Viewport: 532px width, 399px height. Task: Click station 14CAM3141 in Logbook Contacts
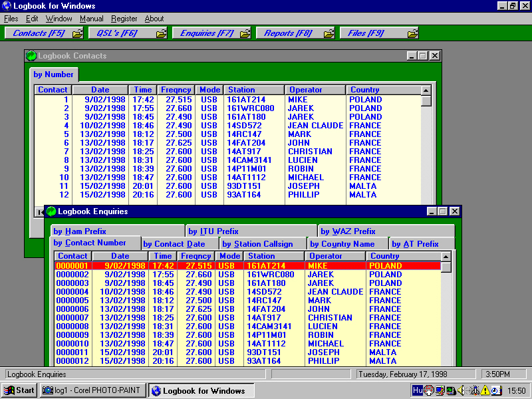(249, 160)
